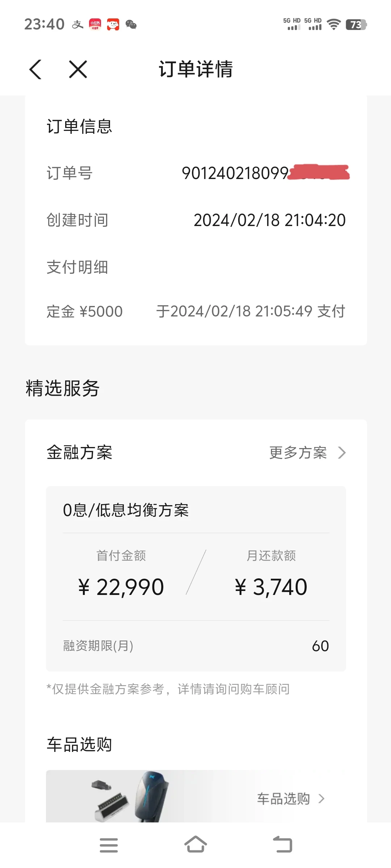Screen dimensions: 391x868
Task: Tap the 首付金额 ¥22,990 amount
Action: click(121, 587)
